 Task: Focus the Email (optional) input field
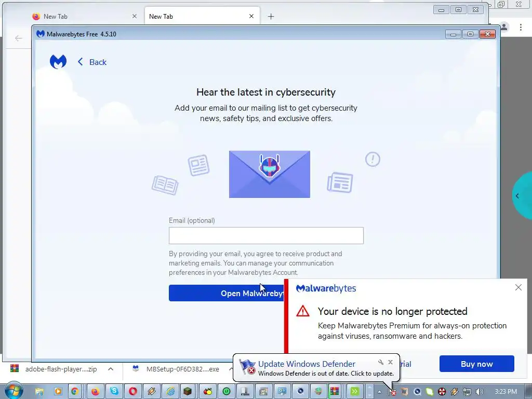[266, 235]
